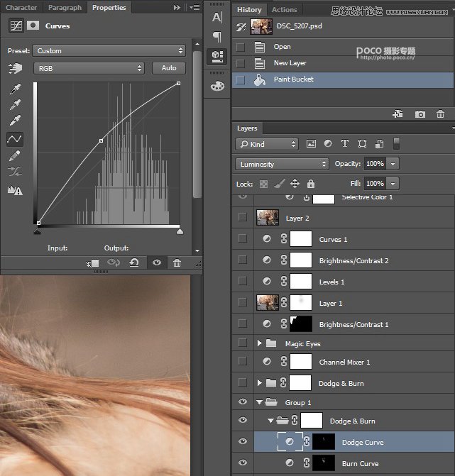Open the Luminosity blend mode dropdown
The width and height of the screenshot is (455, 476).
pos(283,164)
